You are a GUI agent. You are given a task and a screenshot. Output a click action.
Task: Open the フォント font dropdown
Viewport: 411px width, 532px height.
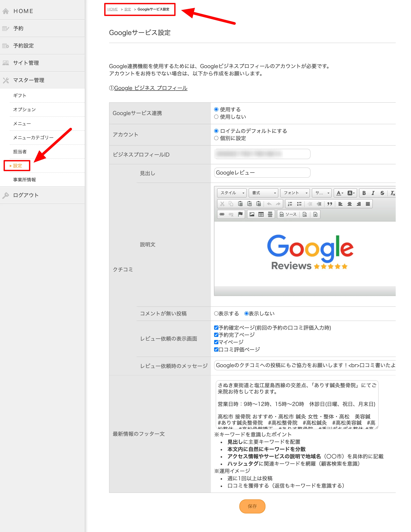[x=295, y=193]
